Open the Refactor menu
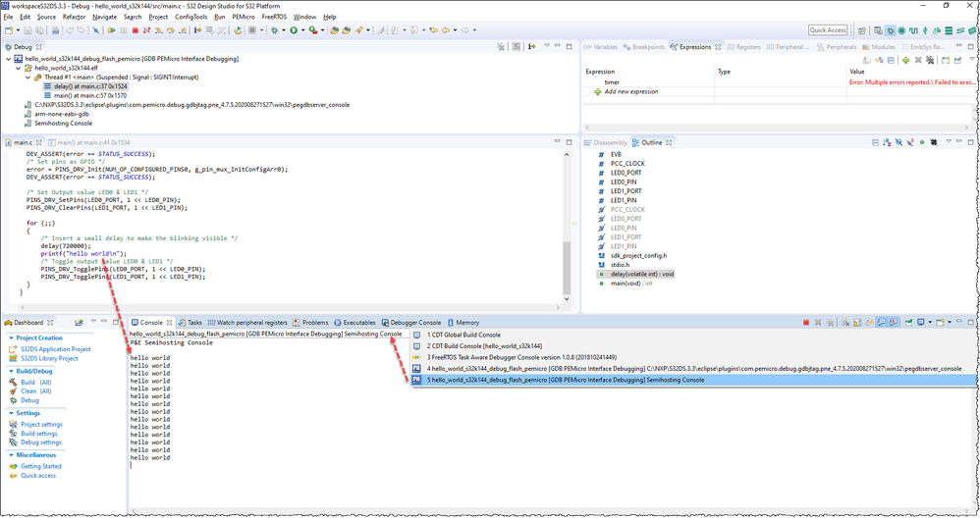 click(74, 17)
